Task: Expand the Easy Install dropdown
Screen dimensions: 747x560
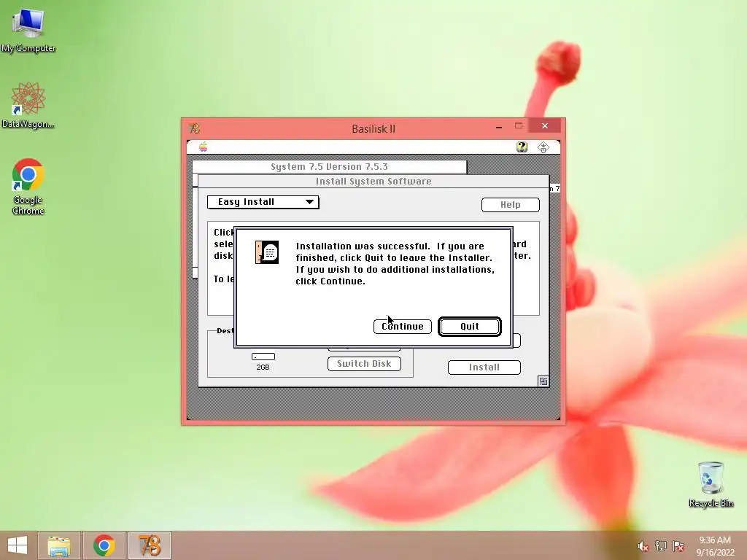Action: click(263, 202)
